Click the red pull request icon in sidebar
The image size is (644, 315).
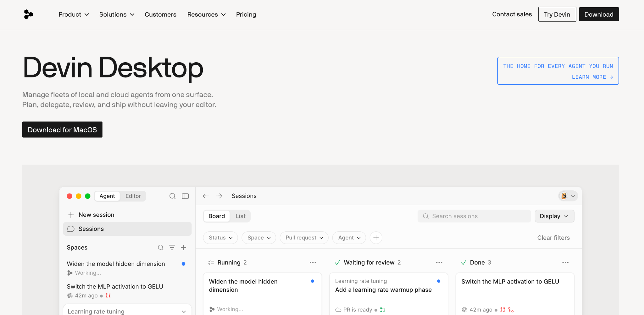(x=108, y=296)
